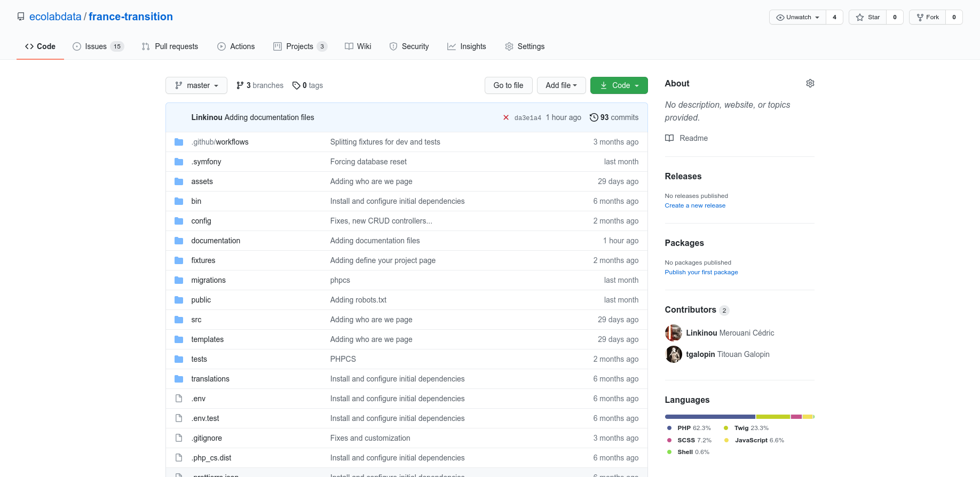Click the commit history clock icon
The width and height of the screenshot is (980, 477).
(x=594, y=117)
